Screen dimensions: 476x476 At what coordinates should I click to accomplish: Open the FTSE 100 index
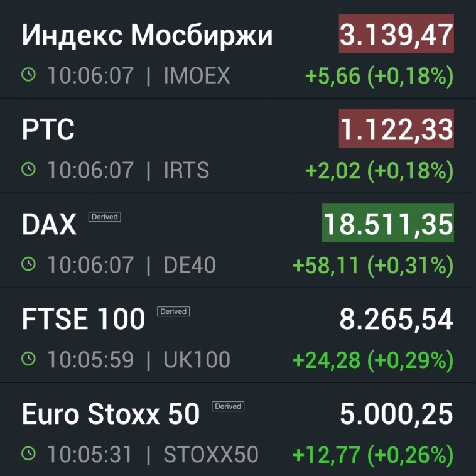(x=84, y=320)
